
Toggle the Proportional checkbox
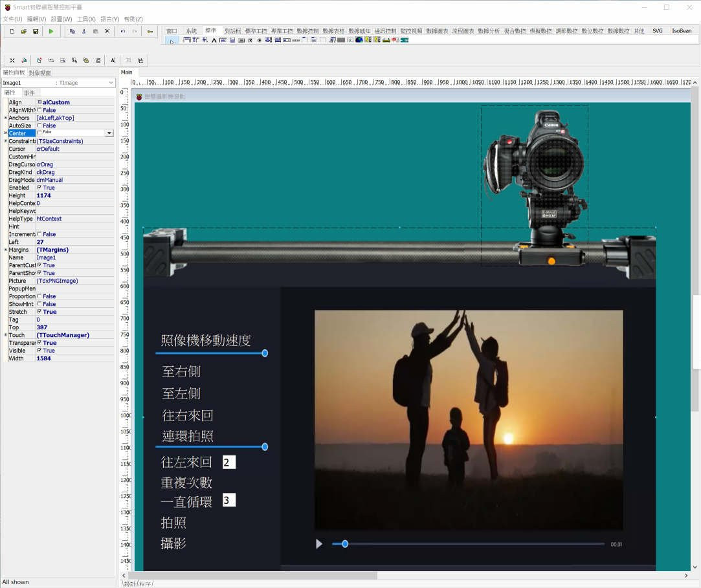(x=39, y=296)
